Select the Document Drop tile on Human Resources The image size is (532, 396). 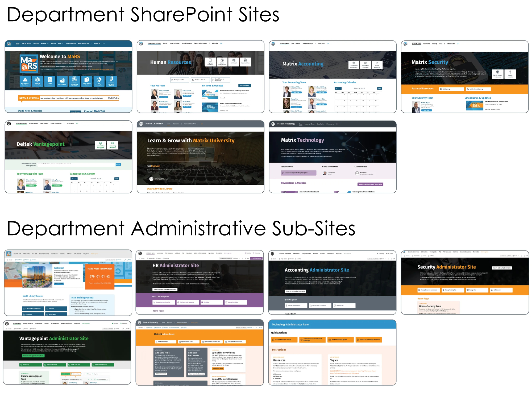point(245,62)
